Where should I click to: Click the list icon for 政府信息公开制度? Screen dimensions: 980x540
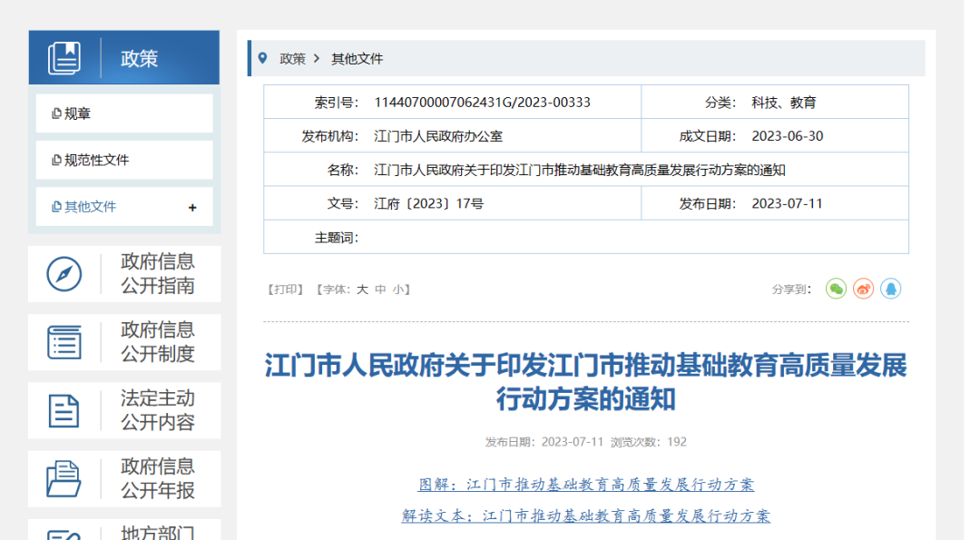click(x=64, y=342)
